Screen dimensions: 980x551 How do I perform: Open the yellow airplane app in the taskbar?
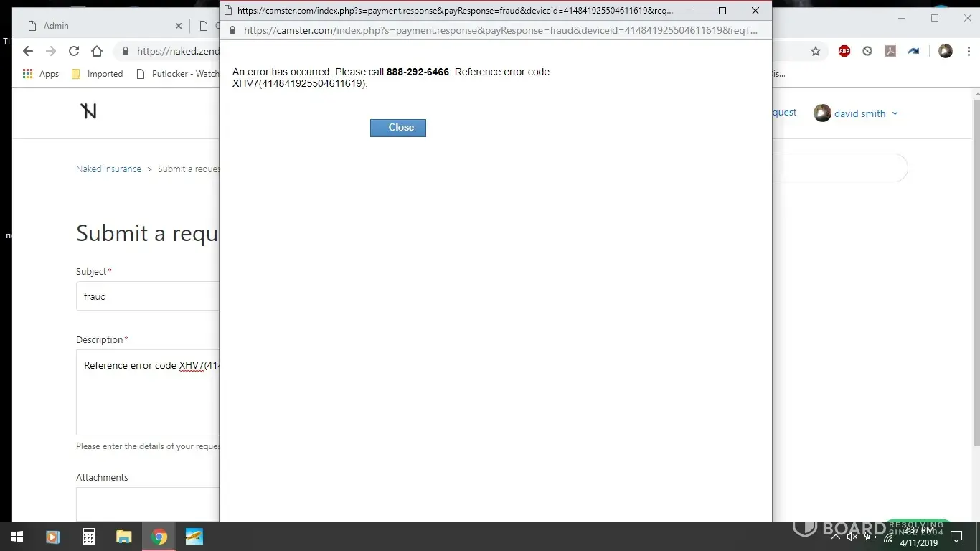point(194,537)
